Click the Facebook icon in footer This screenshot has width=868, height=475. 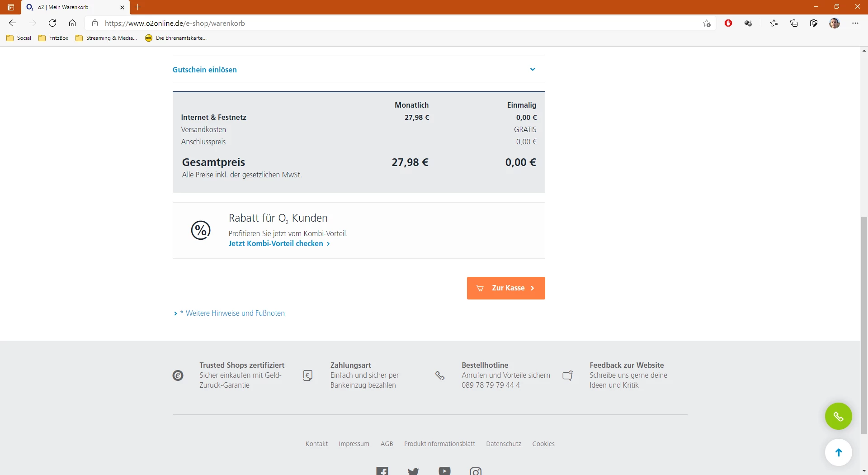coord(382,471)
